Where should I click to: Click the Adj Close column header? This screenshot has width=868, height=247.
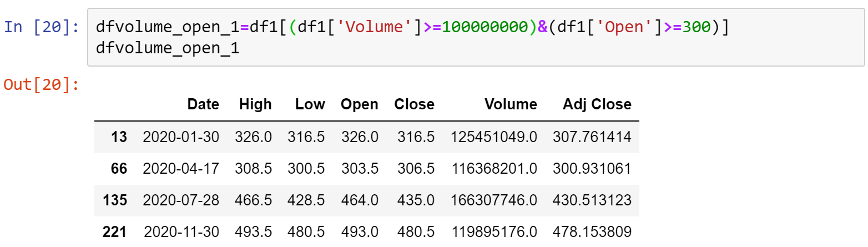[597, 104]
